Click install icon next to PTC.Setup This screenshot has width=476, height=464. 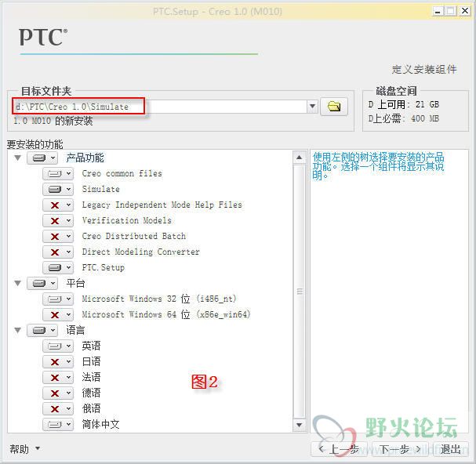point(55,267)
